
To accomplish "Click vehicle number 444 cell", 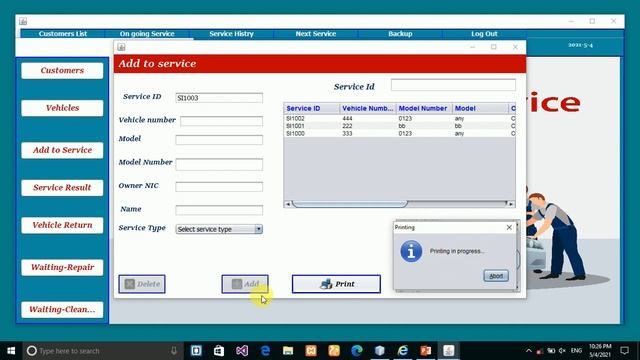I will [368, 118].
